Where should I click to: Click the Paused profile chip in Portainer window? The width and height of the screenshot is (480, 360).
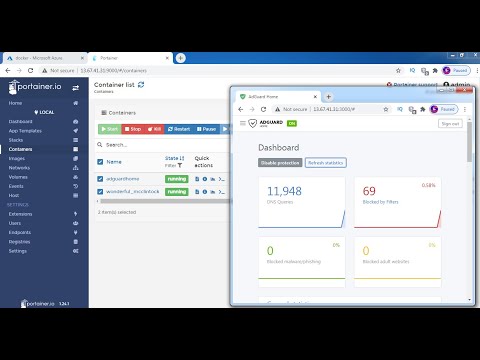456,70
